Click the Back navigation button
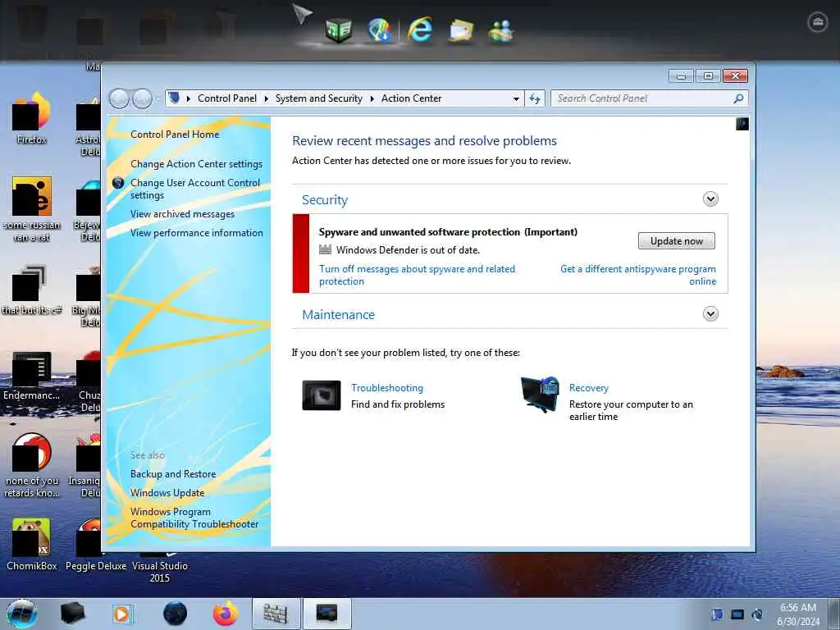This screenshot has width=840, height=630. pyautogui.click(x=119, y=98)
